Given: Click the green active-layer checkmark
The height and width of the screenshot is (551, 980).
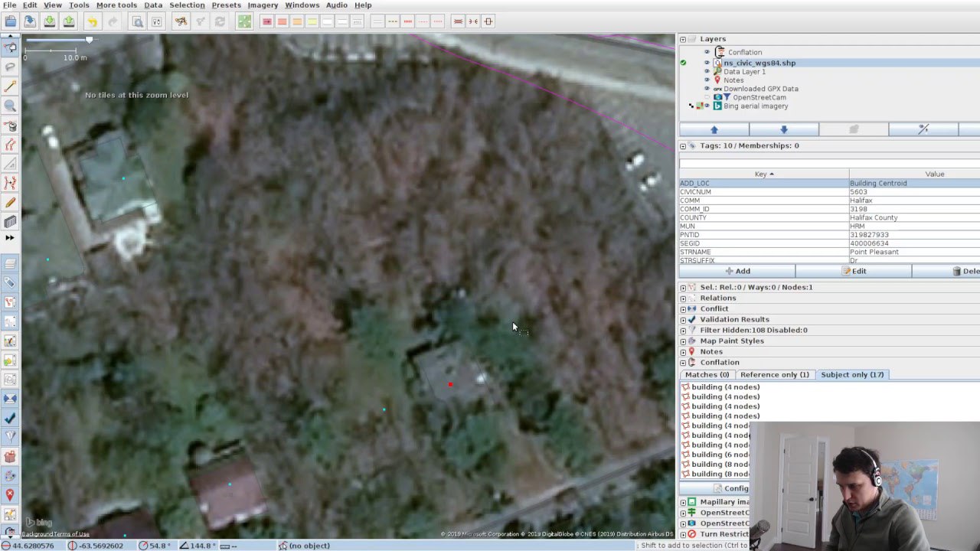Looking at the screenshot, I should point(683,63).
